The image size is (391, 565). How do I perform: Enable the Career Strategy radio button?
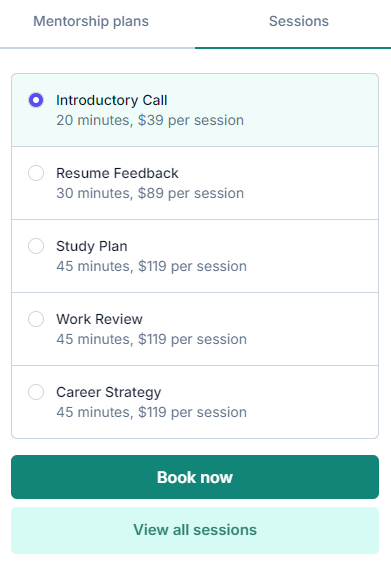tap(36, 392)
